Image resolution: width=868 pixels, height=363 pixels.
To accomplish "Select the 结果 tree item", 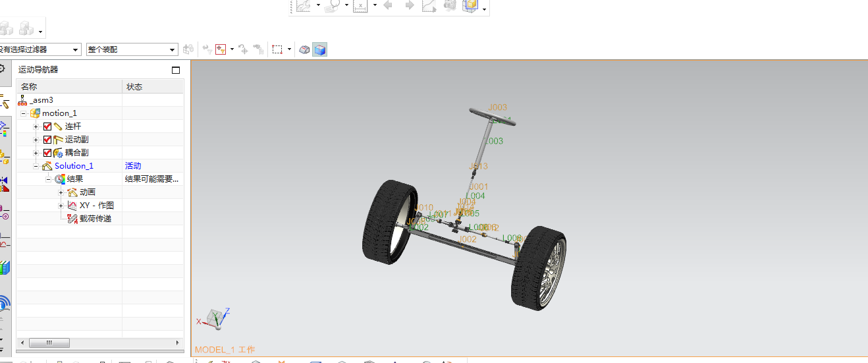I will click(75, 179).
